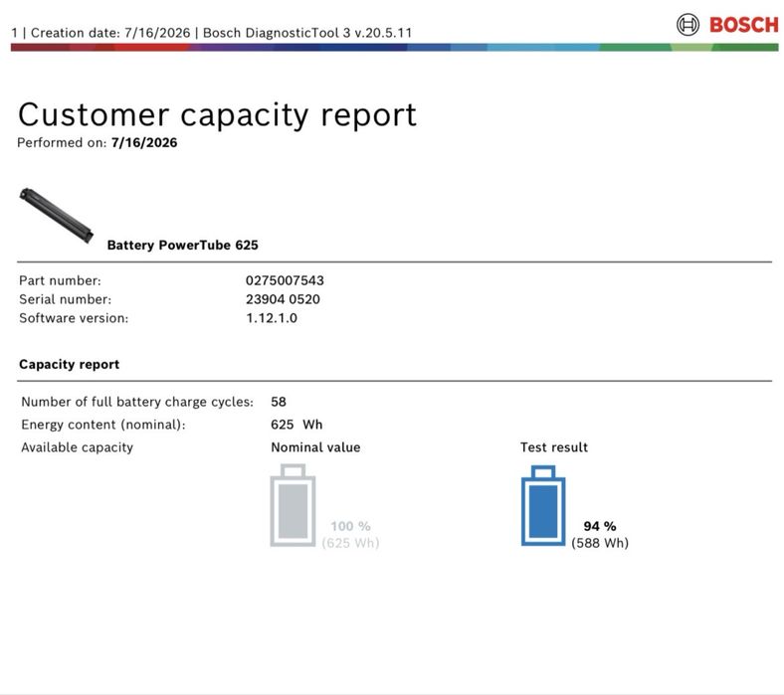The height and width of the screenshot is (695, 784).
Task: Select the greyed '100 %' nominal percentage
Action: coord(350,526)
